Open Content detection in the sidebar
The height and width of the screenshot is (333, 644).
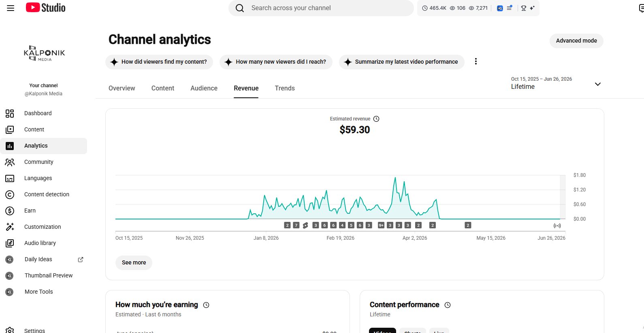(x=44, y=194)
